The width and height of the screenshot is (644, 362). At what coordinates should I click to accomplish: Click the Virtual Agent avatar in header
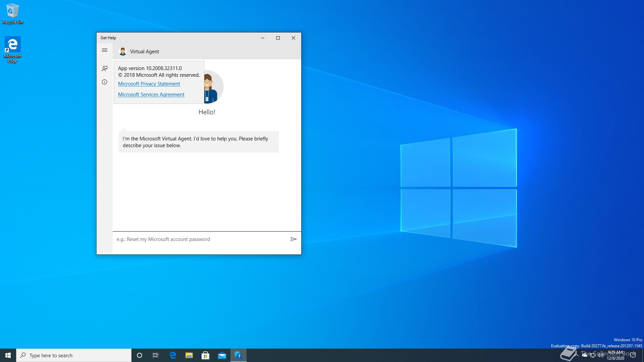click(x=123, y=51)
